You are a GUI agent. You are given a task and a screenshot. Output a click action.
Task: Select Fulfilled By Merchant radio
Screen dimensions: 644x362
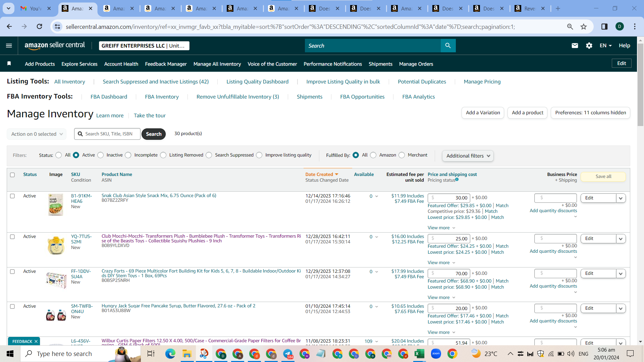(402, 155)
